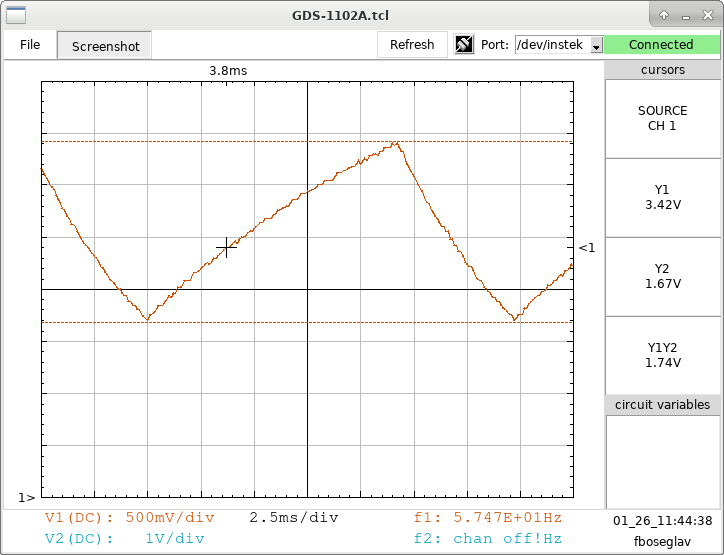Image resolution: width=724 pixels, height=555 pixels.
Task: Click the green Connected status indicator
Action: (x=661, y=45)
